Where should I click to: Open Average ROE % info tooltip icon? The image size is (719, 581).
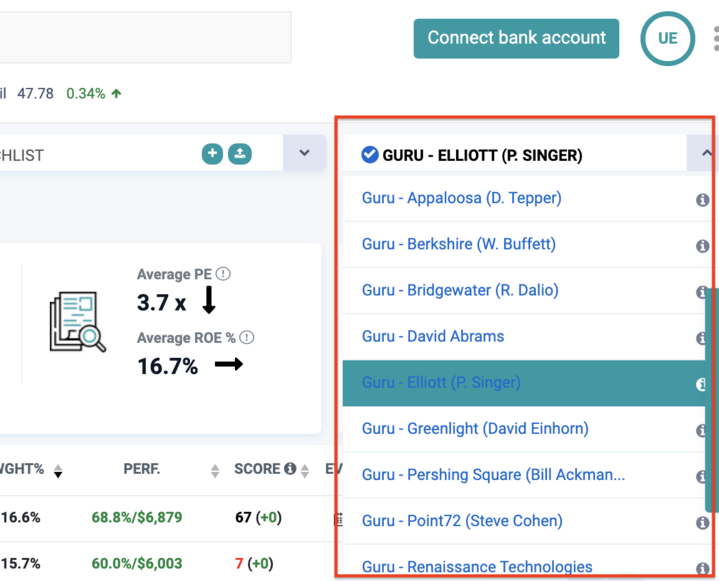click(x=247, y=338)
